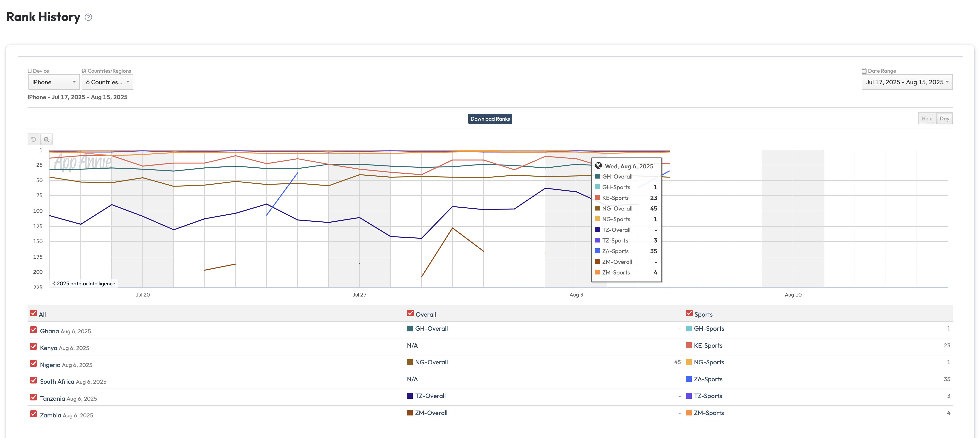
Task: Click the Rank History help question icon
Action: coord(88,17)
